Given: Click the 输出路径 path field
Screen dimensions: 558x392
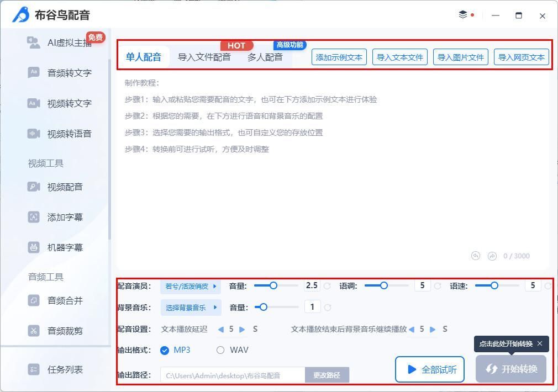Looking at the screenshot, I should pos(233,375).
